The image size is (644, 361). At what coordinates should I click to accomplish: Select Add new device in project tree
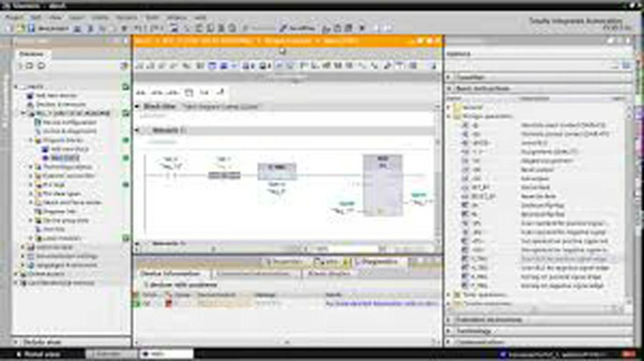point(56,96)
